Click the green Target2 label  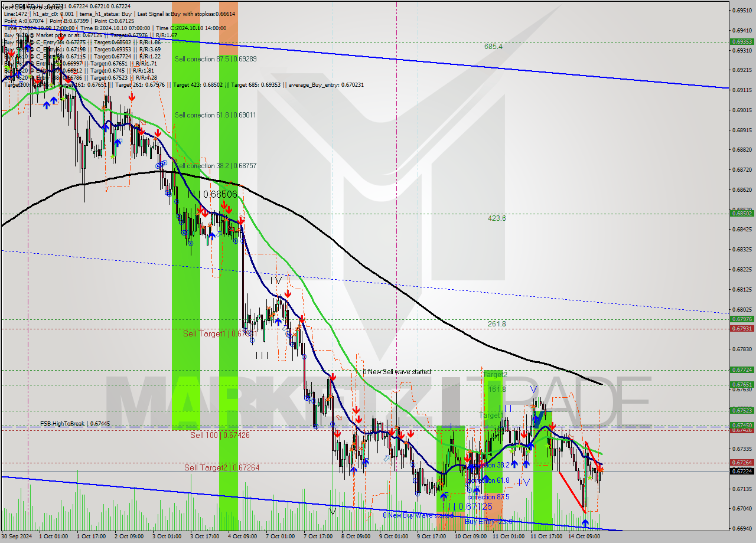coord(494,375)
